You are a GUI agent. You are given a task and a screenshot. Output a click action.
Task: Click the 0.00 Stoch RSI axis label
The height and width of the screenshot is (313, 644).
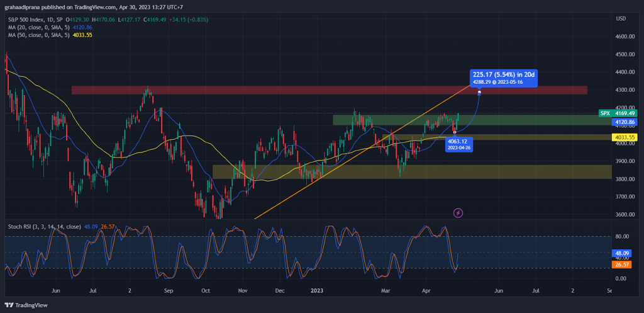point(622,279)
